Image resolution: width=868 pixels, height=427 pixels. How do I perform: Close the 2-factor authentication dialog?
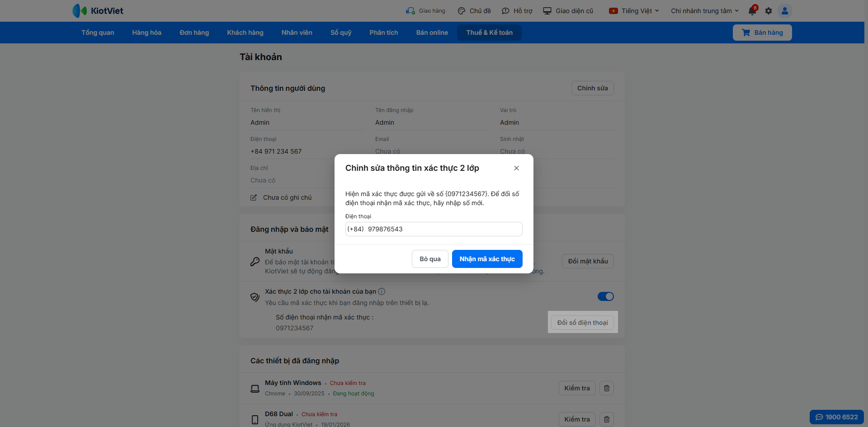(x=516, y=168)
